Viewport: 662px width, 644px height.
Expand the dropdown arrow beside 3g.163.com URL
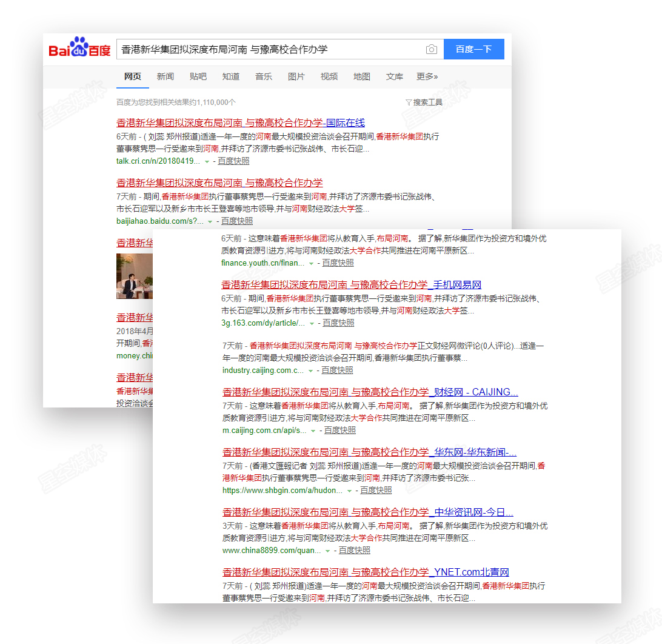[x=312, y=323]
